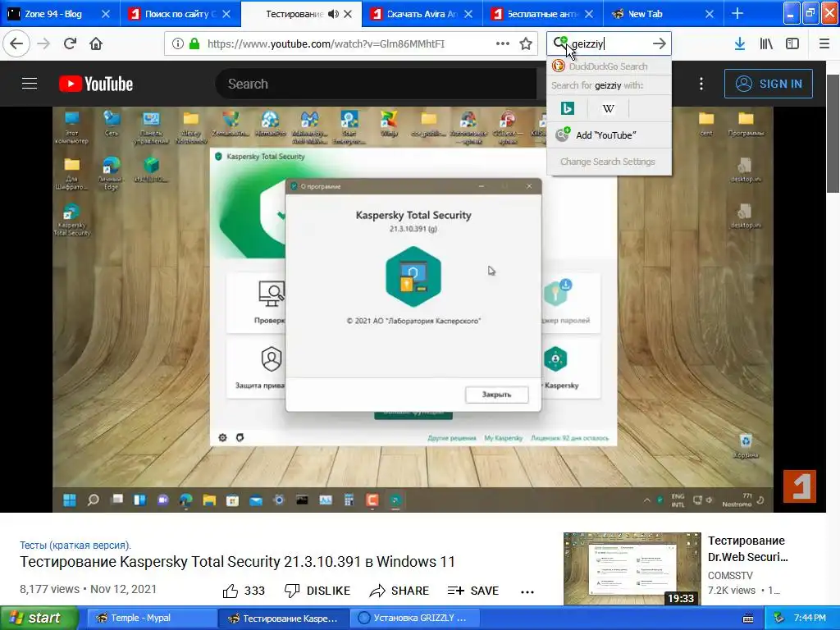Image resolution: width=840 pixels, height=630 pixels.
Task: Click the SAVE button
Action: pos(473,591)
